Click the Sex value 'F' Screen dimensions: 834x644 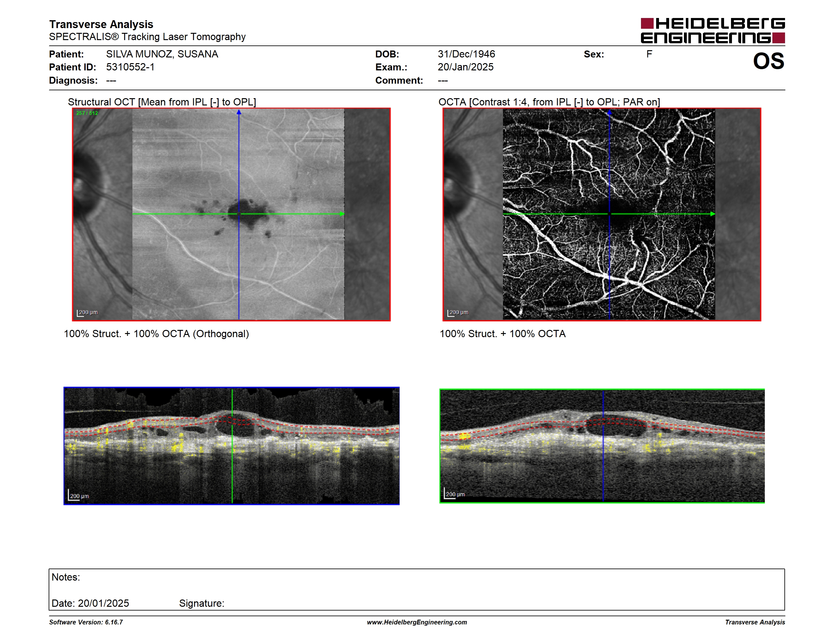pyautogui.click(x=649, y=54)
